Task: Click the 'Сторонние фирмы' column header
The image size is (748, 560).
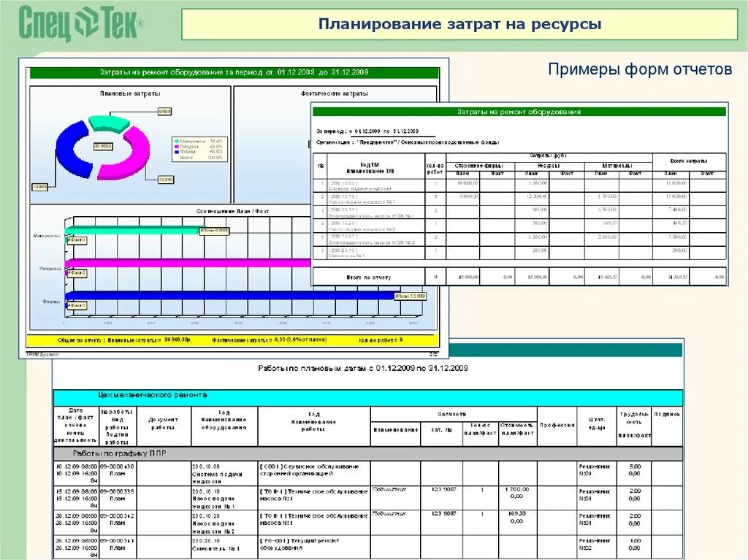Action: [x=479, y=166]
